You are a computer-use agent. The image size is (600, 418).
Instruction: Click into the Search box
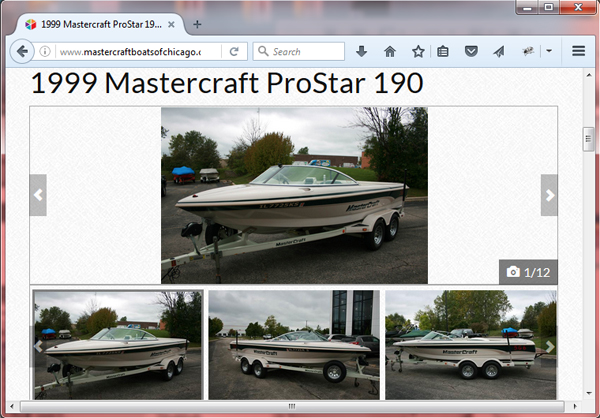298,51
